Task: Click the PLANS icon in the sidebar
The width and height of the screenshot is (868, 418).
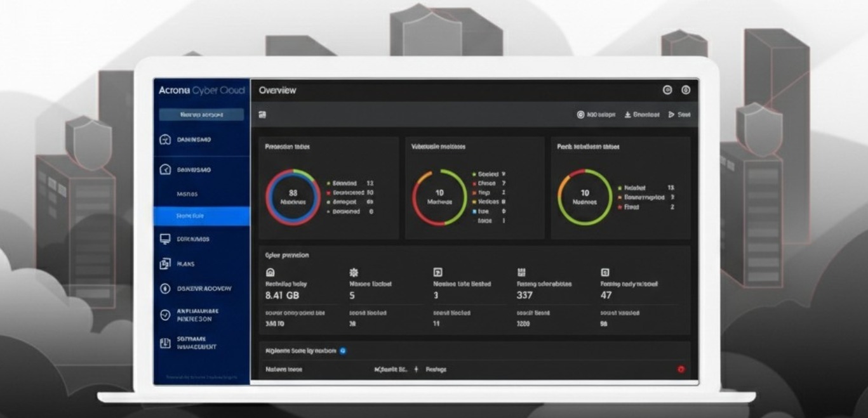Action: click(165, 263)
